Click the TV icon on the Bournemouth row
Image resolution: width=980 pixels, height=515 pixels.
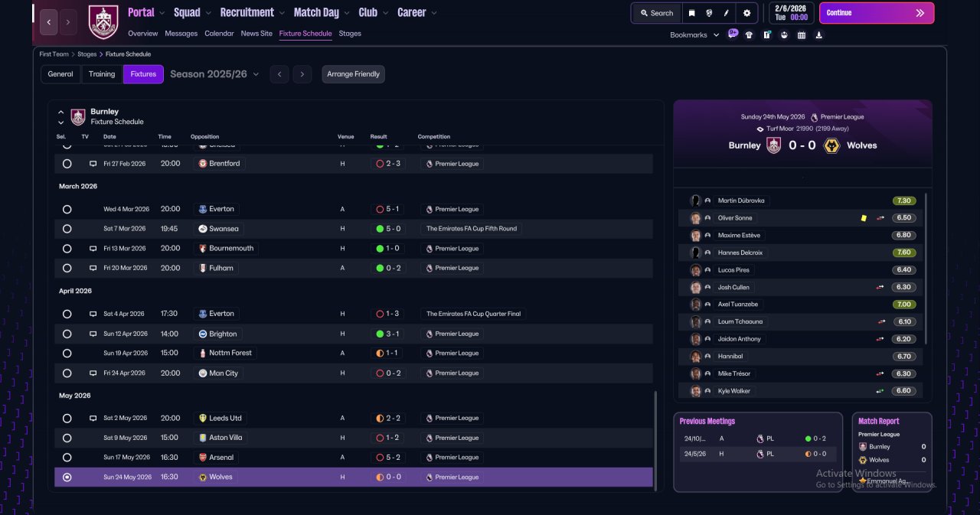[93, 249]
